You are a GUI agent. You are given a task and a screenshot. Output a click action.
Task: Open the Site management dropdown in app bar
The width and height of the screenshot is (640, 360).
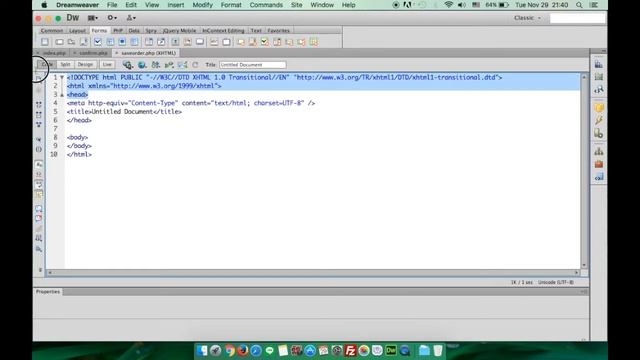[x=131, y=18]
